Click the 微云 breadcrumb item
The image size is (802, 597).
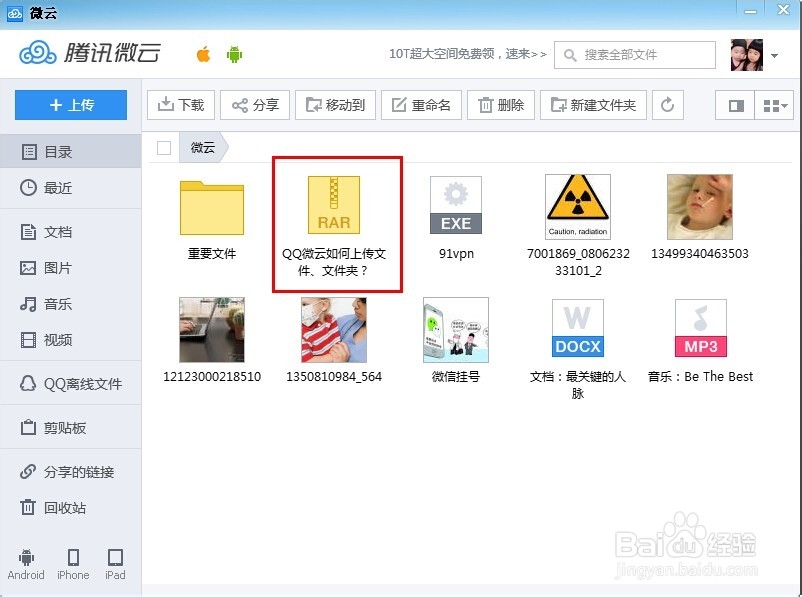point(203,148)
